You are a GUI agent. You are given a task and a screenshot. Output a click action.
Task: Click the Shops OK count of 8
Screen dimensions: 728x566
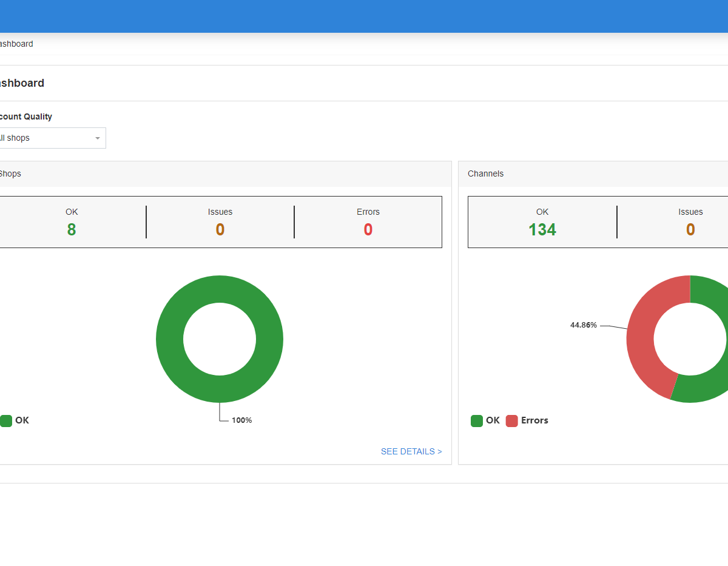coord(72,229)
